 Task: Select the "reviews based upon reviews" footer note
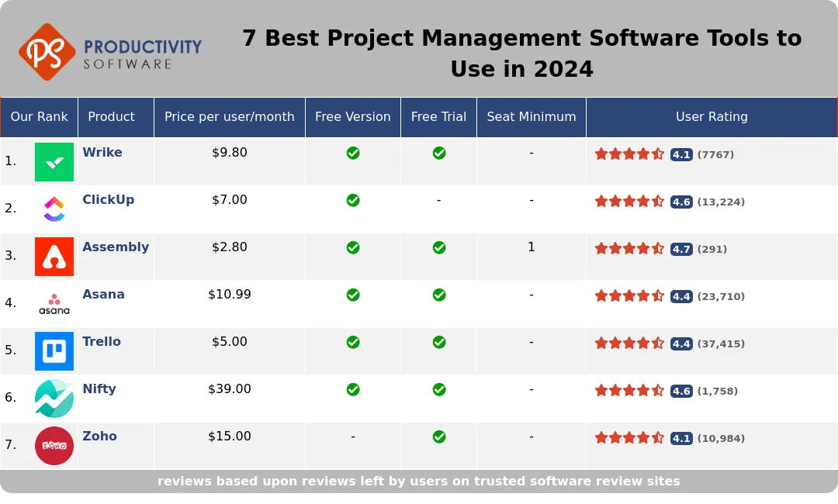pyautogui.click(x=418, y=481)
